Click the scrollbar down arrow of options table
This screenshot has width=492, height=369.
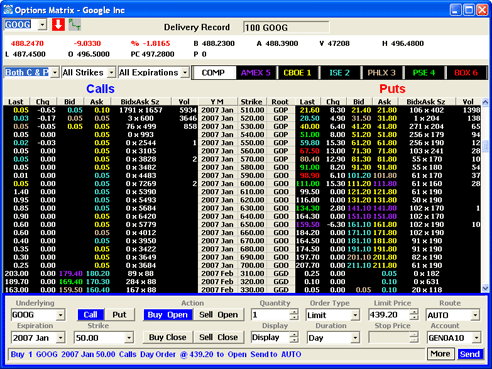pos(485,288)
